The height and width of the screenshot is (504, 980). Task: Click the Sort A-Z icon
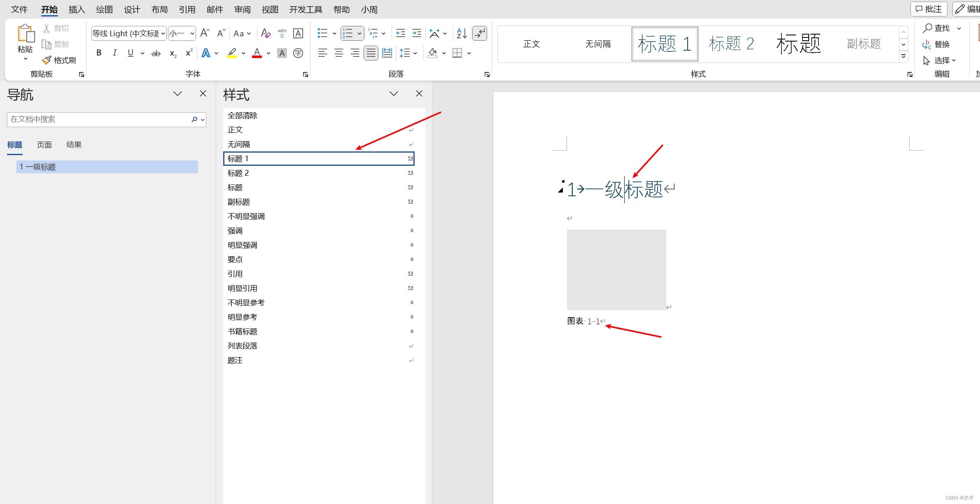tap(462, 33)
